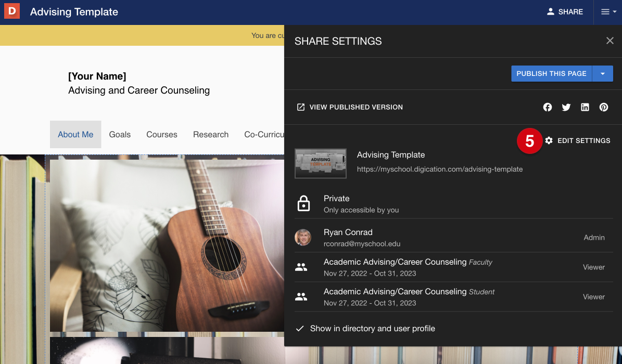Click the [Your Name] heading
This screenshot has width=622, height=364.
tap(97, 76)
